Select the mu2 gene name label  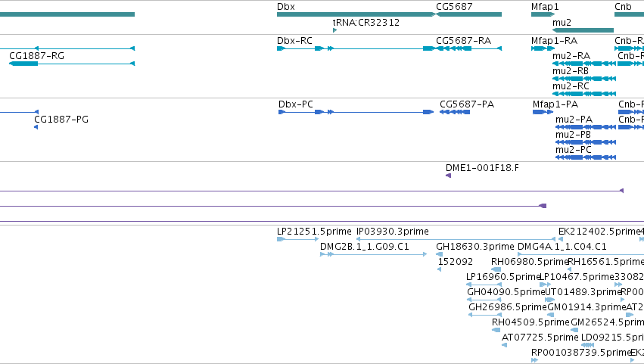pyautogui.click(x=562, y=23)
